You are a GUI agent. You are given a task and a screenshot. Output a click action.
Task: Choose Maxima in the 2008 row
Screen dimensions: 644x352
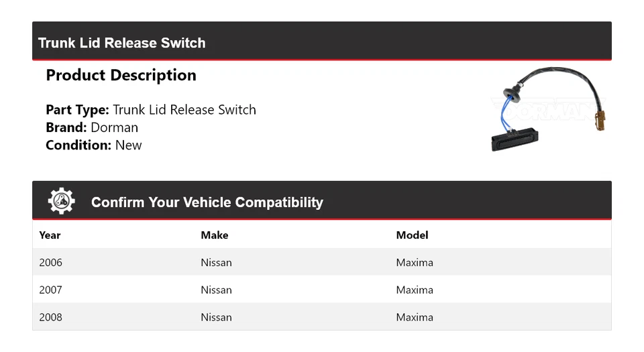point(415,318)
